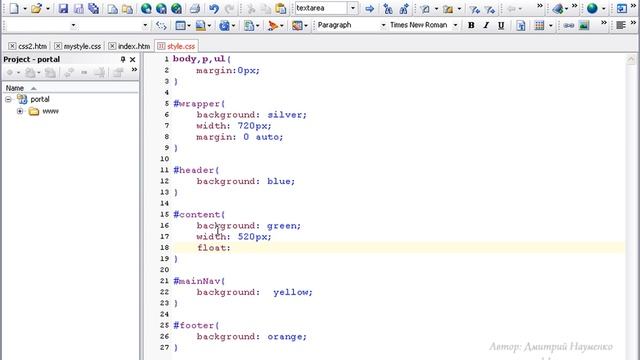Switch to the mystyle.css tab
The image size is (640, 360).
click(82, 46)
